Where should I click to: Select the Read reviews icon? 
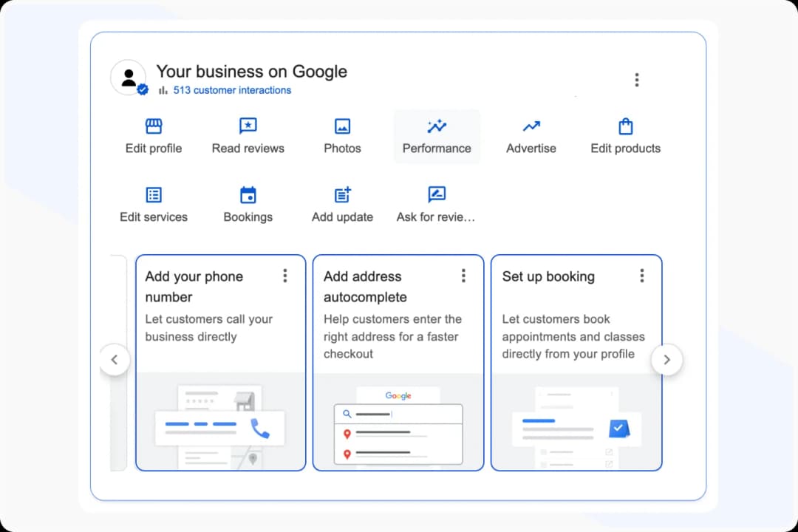pos(248,126)
